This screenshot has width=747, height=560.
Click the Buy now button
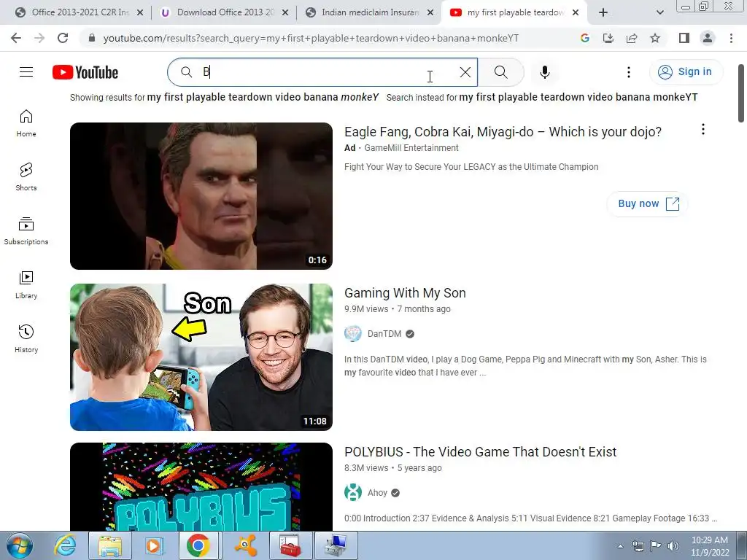[648, 204]
